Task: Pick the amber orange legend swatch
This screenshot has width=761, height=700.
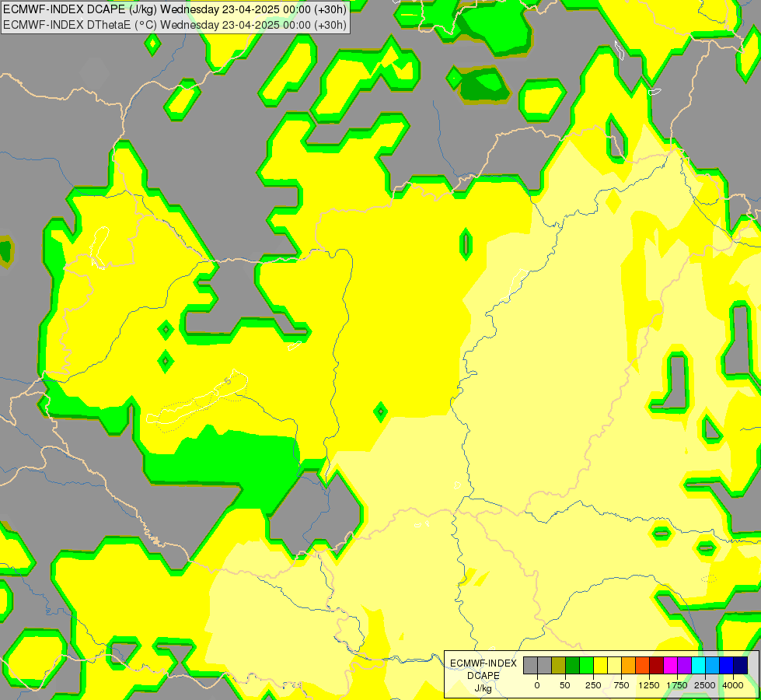Action: tap(629, 666)
